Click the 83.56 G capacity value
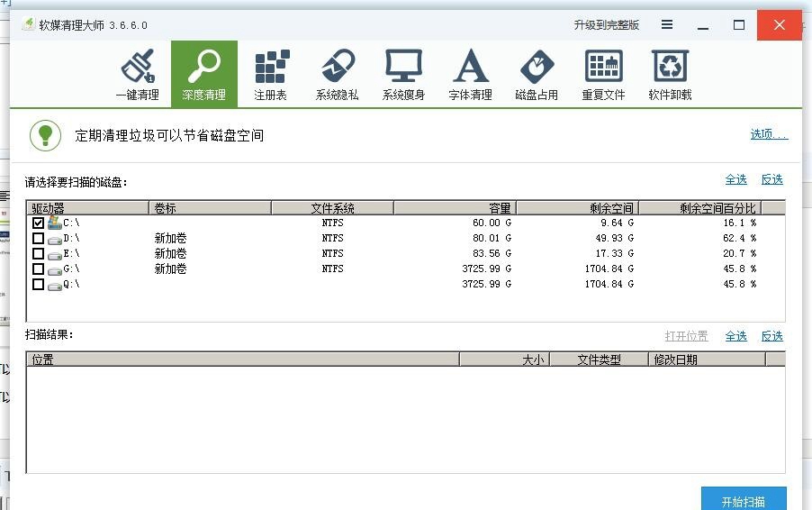This screenshot has width=812, height=510. tap(492, 253)
